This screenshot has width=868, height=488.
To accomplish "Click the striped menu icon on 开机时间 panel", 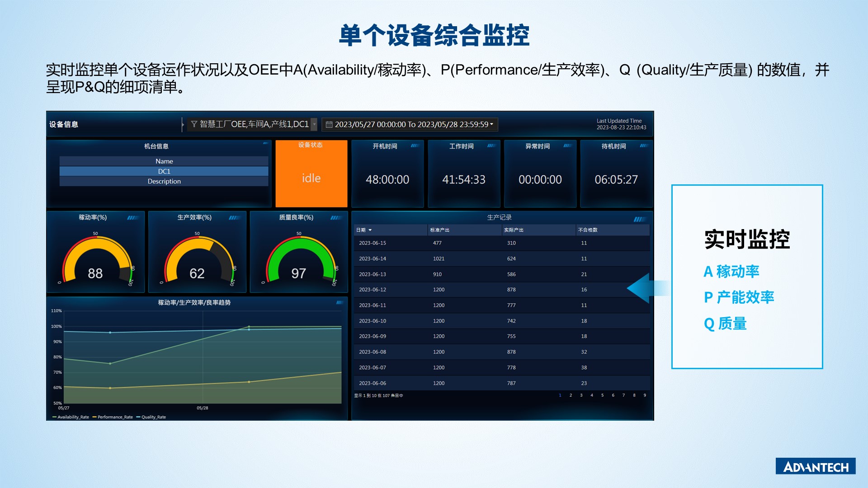I will tap(415, 145).
